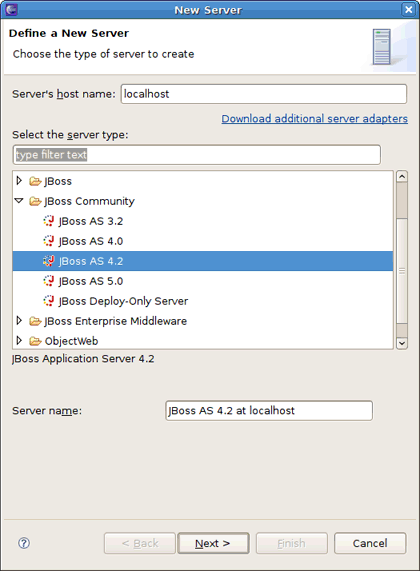Click the JBoss AS 5.0 server icon
Screen dimensions: 420x571
(x=48, y=281)
